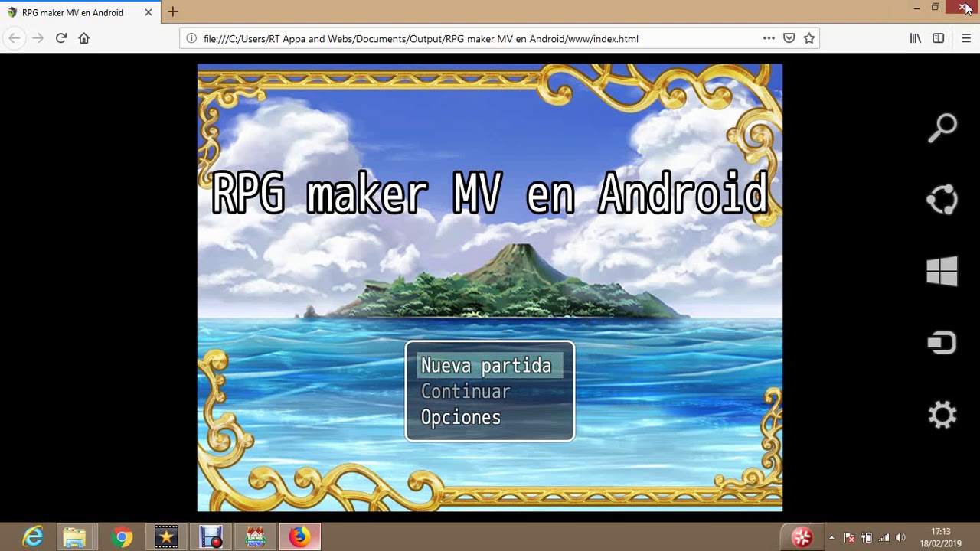Open the Firefox hamburger menu
Image resolution: width=980 pixels, height=551 pixels.
point(965,38)
